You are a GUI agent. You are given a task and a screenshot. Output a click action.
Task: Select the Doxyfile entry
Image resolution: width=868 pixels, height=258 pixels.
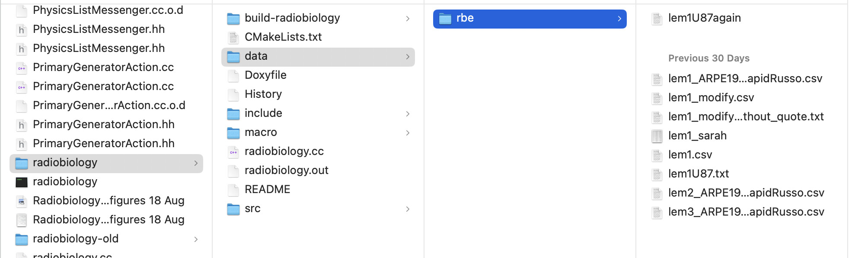tap(265, 75)
